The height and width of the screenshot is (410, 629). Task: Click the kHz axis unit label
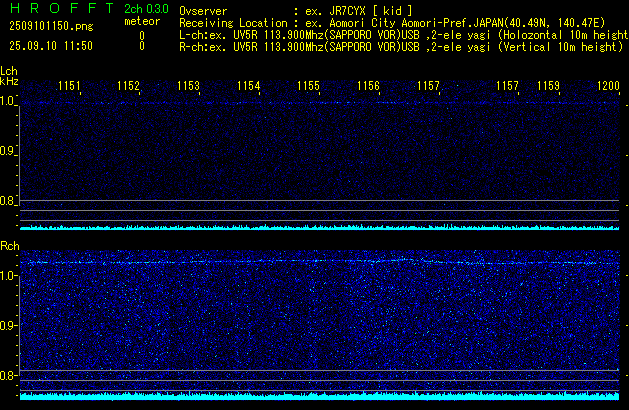click(9, 81)
